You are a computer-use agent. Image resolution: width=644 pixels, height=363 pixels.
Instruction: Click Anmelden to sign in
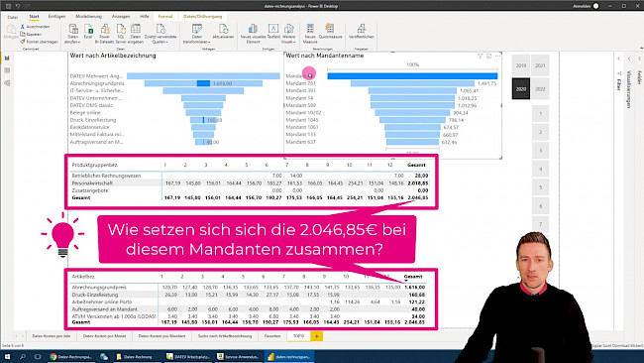[582, 6]
